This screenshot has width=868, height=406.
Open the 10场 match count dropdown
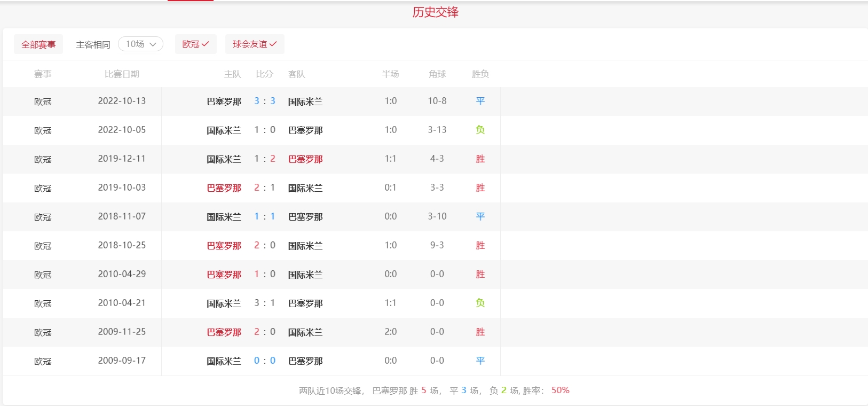pyautogui.click(x=140, y=44)
